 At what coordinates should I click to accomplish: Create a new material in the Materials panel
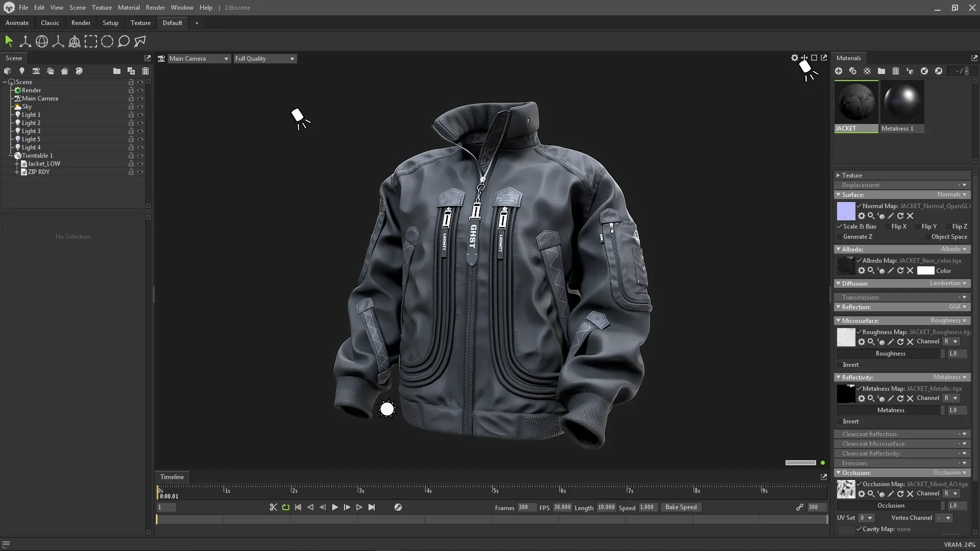point(839,71)
